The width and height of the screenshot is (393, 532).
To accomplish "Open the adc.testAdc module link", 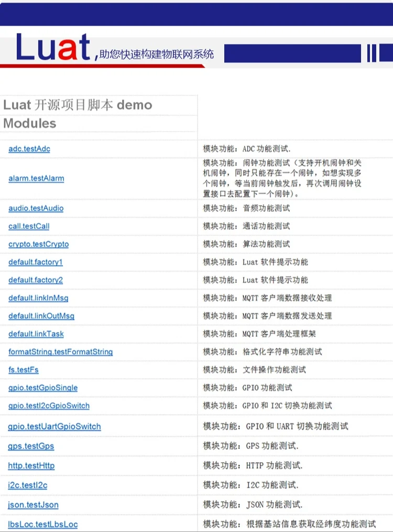I will [x=29, y=148].
